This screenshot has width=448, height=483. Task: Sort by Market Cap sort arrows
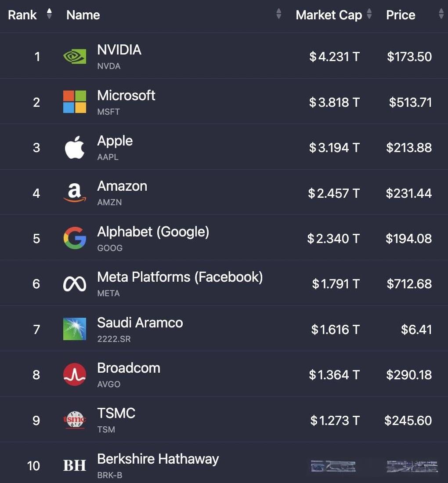(369, 14)
